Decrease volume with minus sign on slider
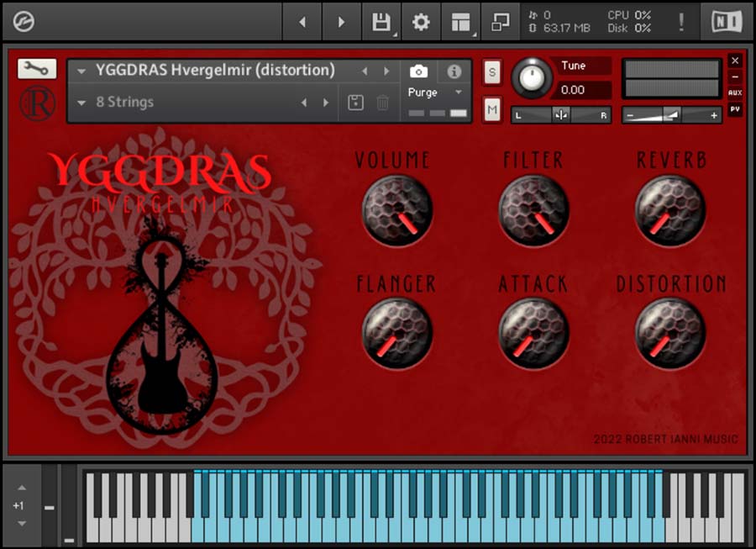 tap(630, 115)
